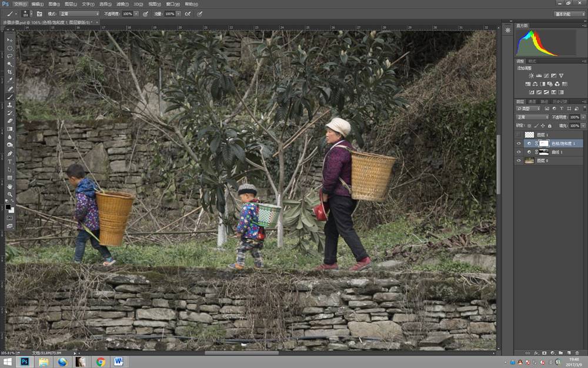588x368 pixels.
Task: Select the Crop tool in the toolbar
Action: (9, 72)
